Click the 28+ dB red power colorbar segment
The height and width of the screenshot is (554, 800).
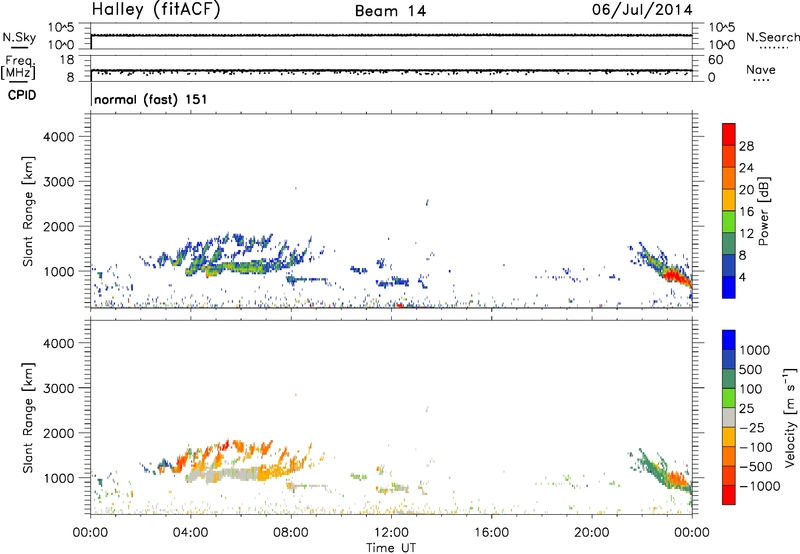point(729,134)
